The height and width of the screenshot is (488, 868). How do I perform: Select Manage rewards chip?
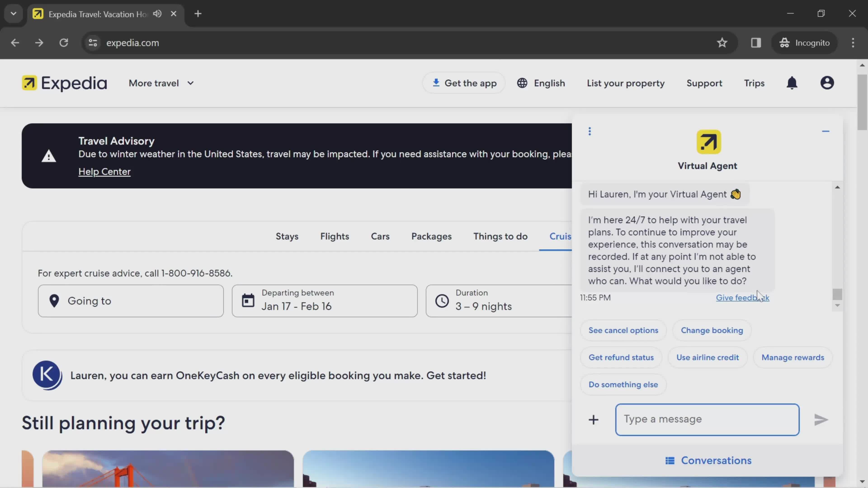793,357
